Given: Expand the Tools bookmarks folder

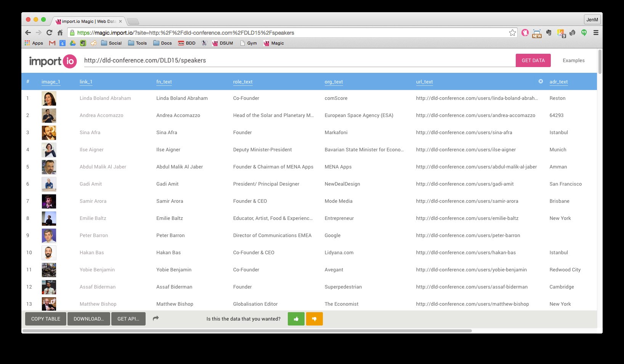Looking at the screenshot, I should click(x=138, y=43).
